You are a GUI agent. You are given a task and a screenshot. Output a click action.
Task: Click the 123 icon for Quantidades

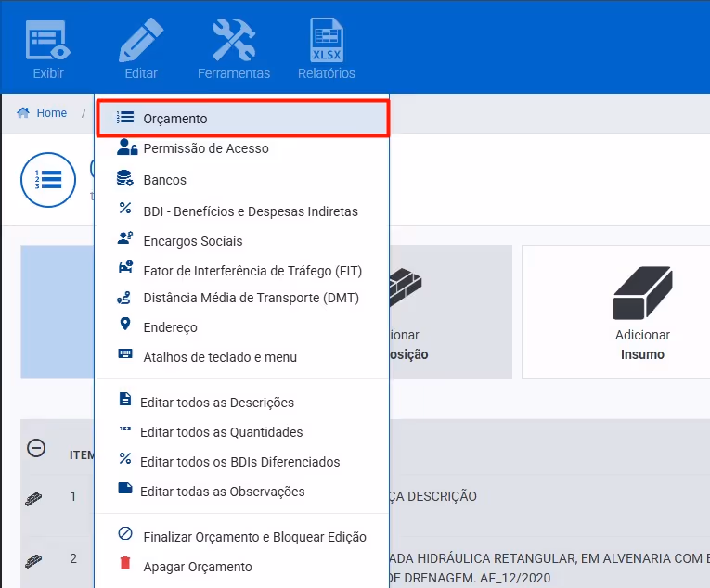[125, 428]
